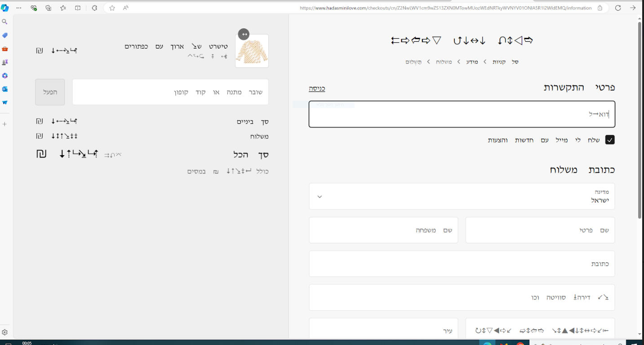Image resolution: width=644 pixels, height=345 pixels.
Task: Go forward with the browser arrow
Action: coord(633,8)
